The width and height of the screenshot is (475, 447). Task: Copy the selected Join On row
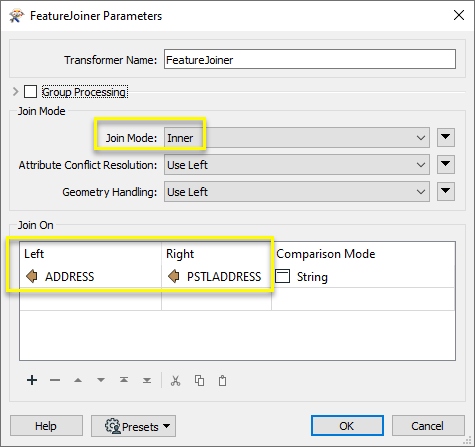coord(199,380)
